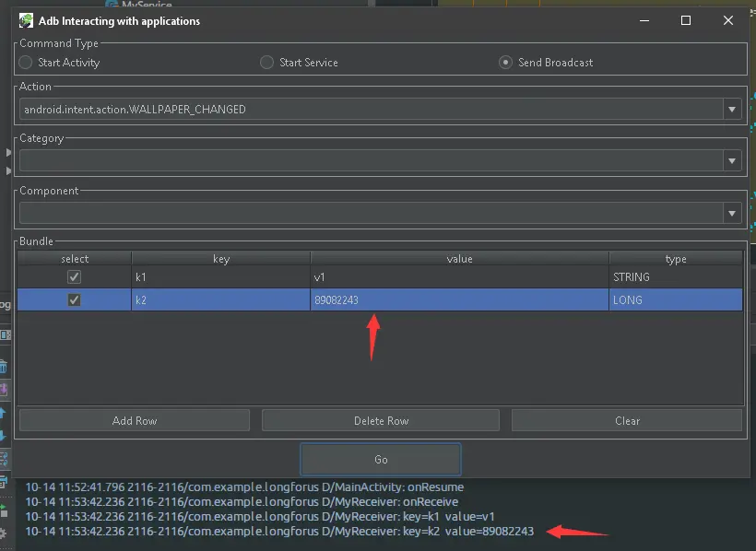Click the MyReceiver onReceive log line
The width and height of the screenshot is (756, 551).
(x=242, y=502)
